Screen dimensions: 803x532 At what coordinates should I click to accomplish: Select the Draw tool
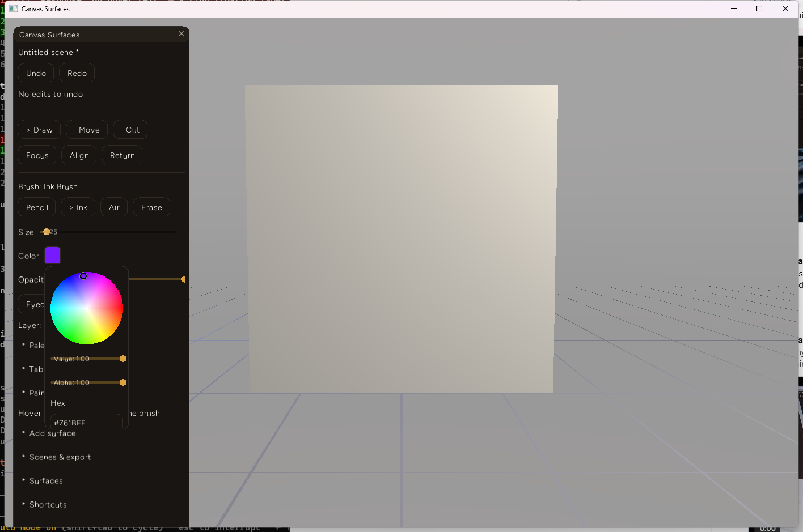pos(40,130)
